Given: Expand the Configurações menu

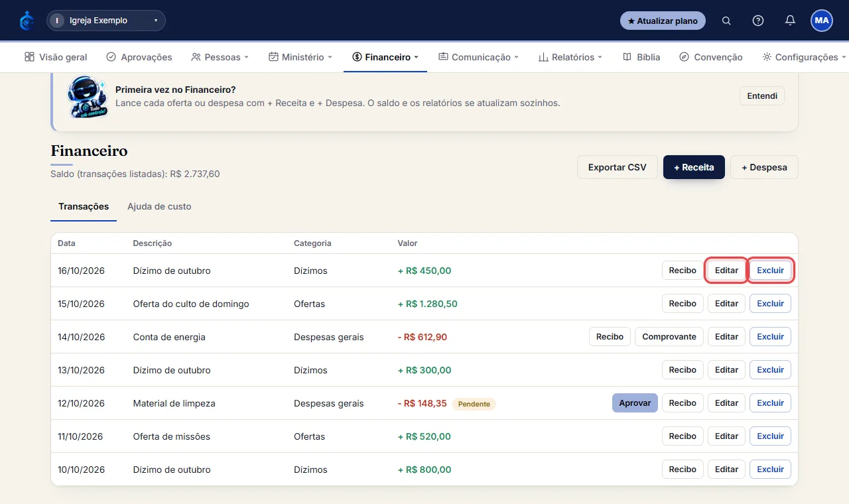Looking at the screenshot, I should click(804, 57).
